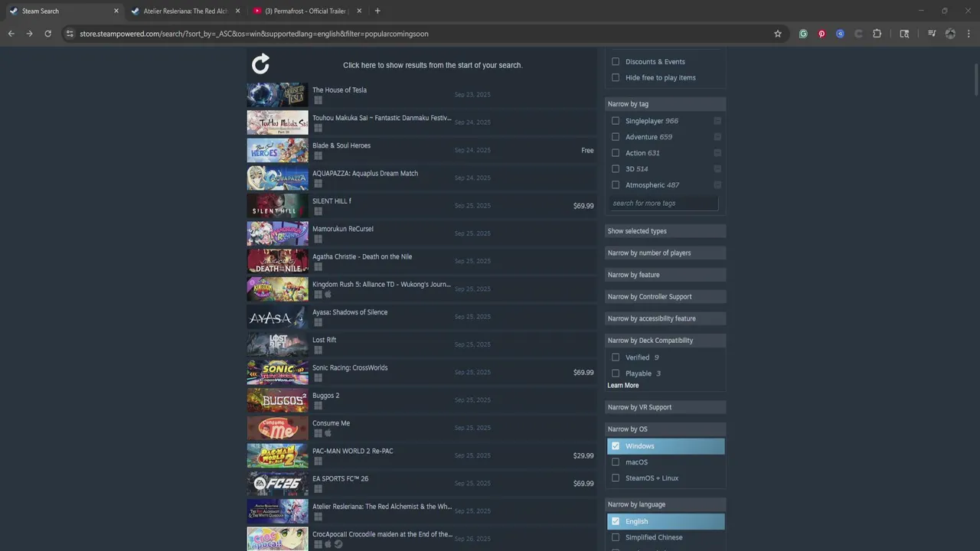This screenshot has width=980, height=551.
Task: Check the Action tag filter
Action: click(x=616, y=153)
